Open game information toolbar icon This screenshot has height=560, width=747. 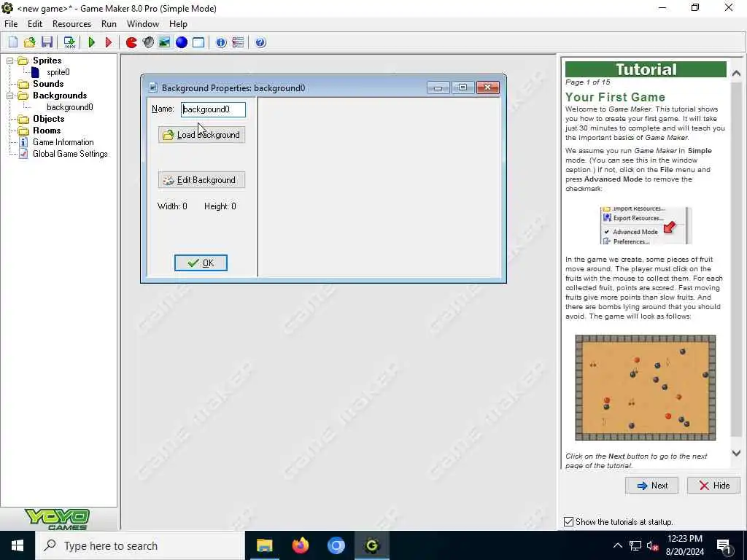pyautogui.click(x=221, y=42)
